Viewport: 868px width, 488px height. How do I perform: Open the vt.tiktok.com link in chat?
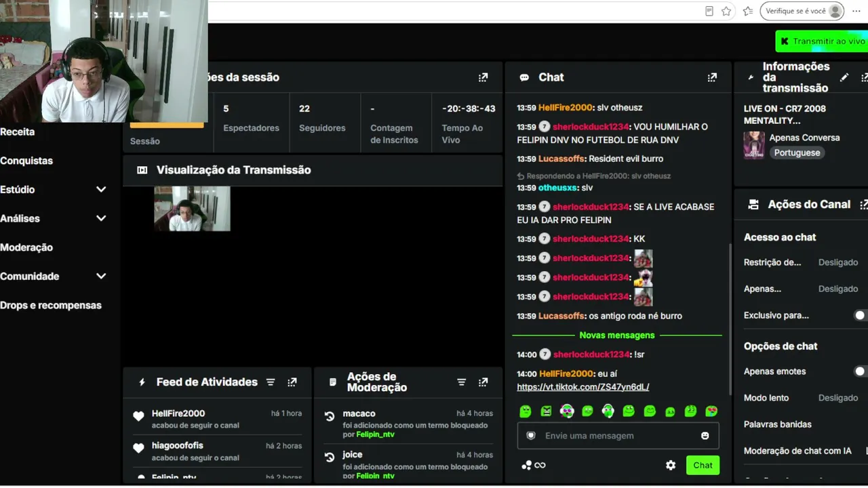pos(583,387)
